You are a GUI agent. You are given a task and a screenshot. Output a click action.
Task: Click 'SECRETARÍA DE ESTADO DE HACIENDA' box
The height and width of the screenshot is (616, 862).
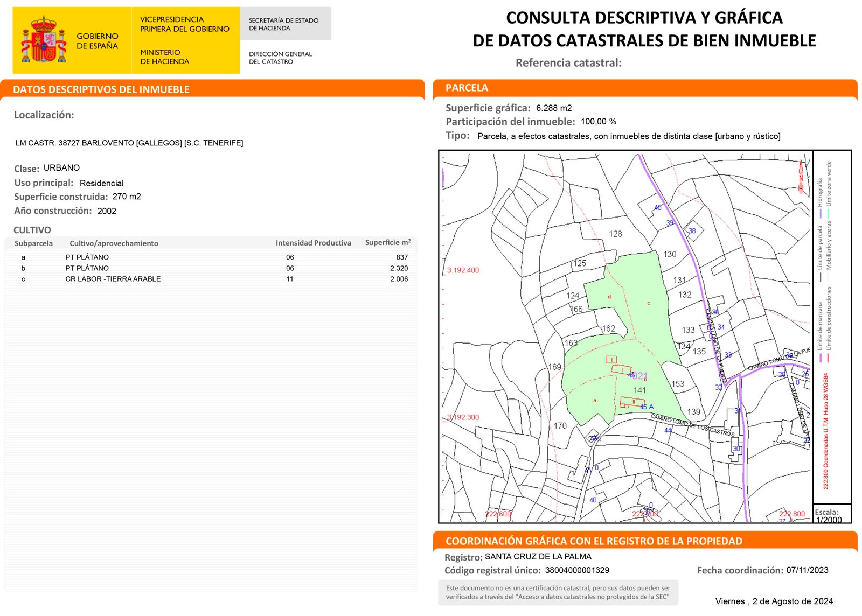tap(286, 24)
